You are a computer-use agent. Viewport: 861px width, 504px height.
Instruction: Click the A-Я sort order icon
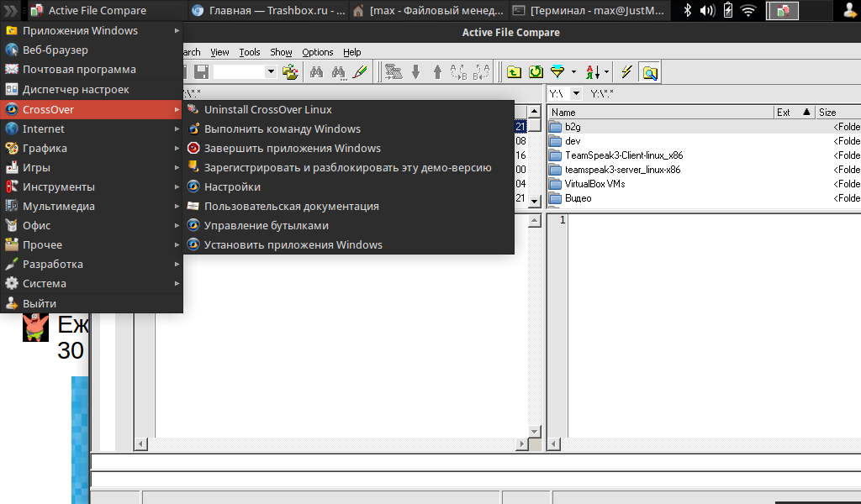[x=593, y=72]
